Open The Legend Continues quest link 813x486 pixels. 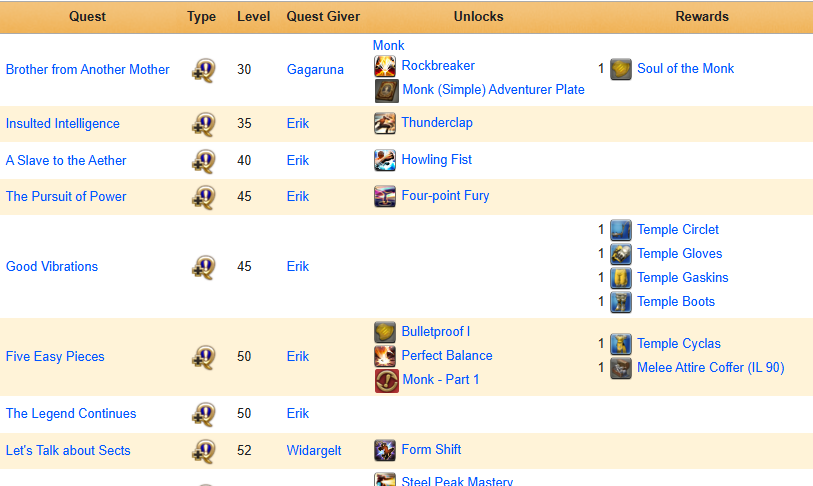[71, 413]
